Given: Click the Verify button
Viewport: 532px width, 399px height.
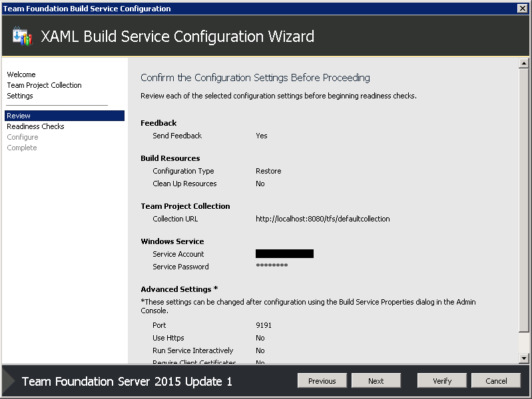Looking at the screenshot, I should point(441,380).
